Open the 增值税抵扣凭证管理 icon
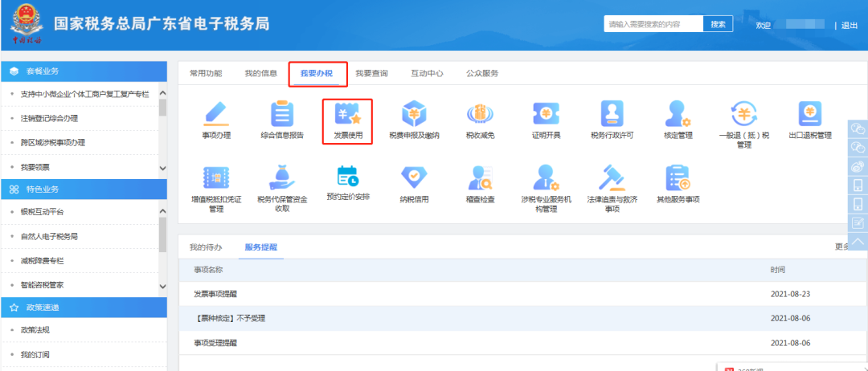 coord(216,177)
